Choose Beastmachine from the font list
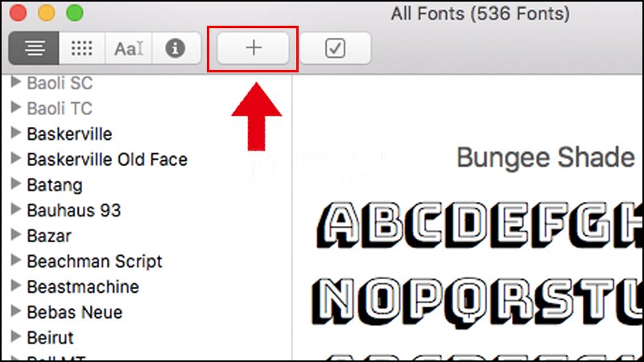 coord(82,286)
